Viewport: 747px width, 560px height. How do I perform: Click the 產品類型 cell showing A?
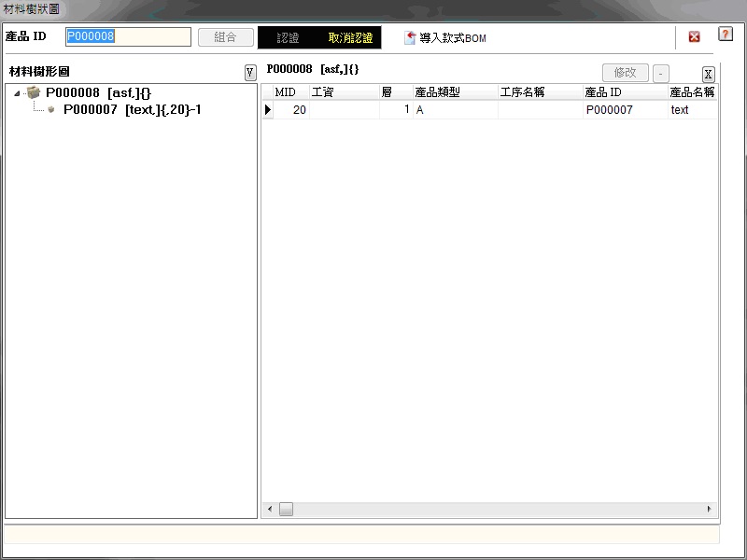point(456,109)
